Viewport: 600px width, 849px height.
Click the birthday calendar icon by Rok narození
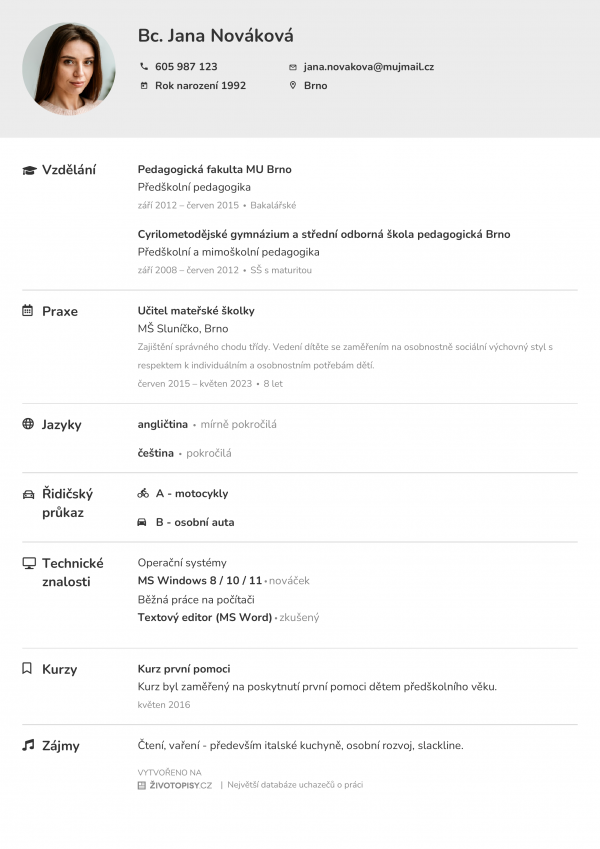pos(144,86)
